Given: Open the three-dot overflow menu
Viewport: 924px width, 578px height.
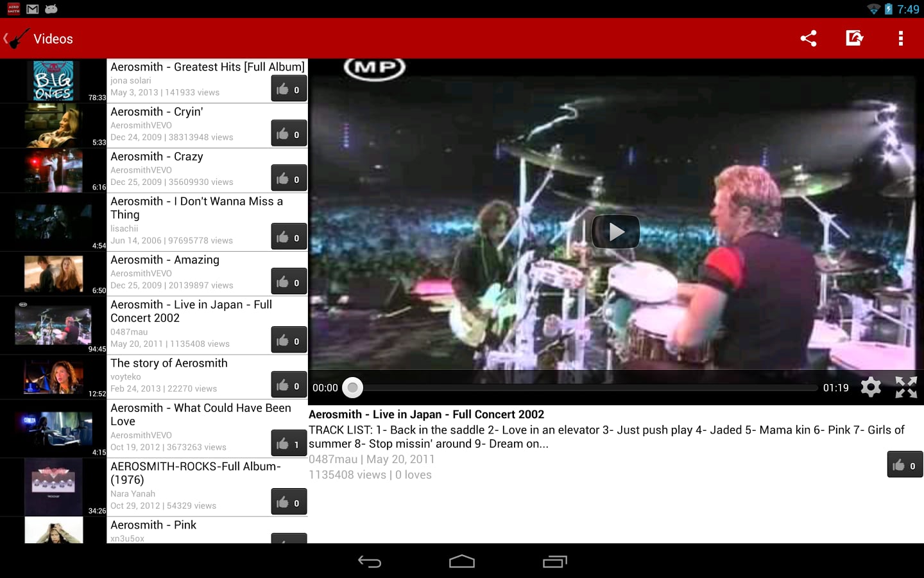Looking at the screenshot, I should (901, 39).
